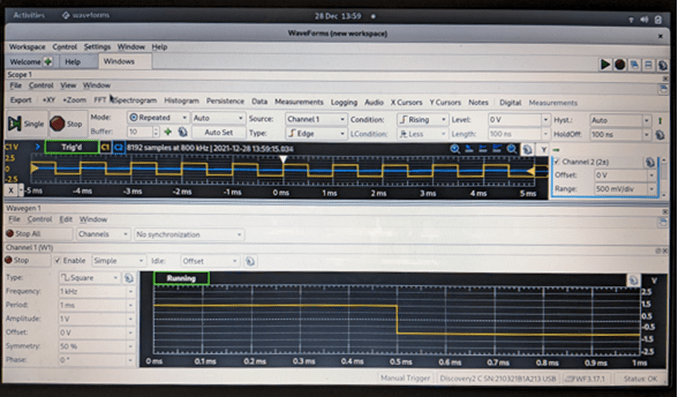Open the gear icon beside Idle Offset
678x398 pixels.
point(250,261)
